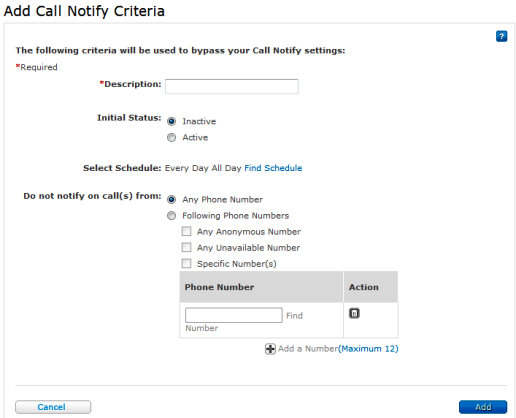Select the Following Phone Numbers radio button
Viewport: 516px width, 418px height.
[x=171, y=216]
